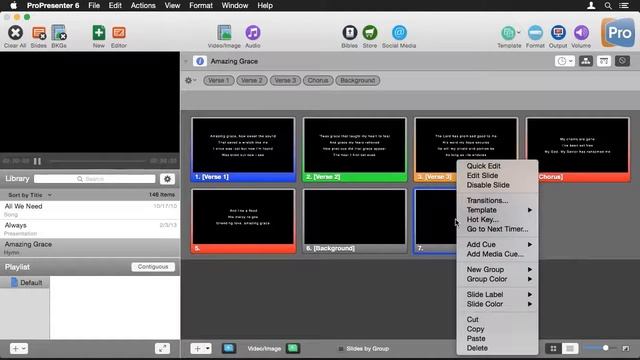Open the Social Media toolbar icon
The height and width of the screenshot is (360, 640).
point(399,33)
